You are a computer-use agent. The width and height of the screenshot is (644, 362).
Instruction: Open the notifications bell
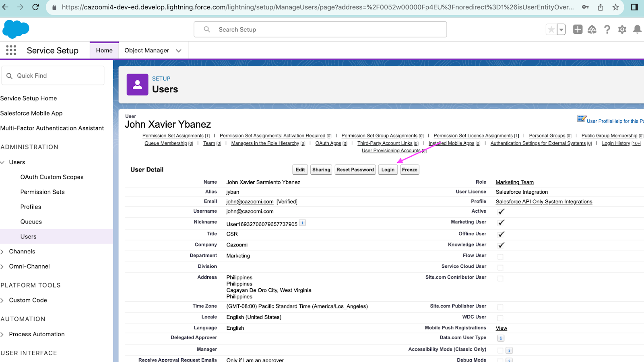(637, 29)
